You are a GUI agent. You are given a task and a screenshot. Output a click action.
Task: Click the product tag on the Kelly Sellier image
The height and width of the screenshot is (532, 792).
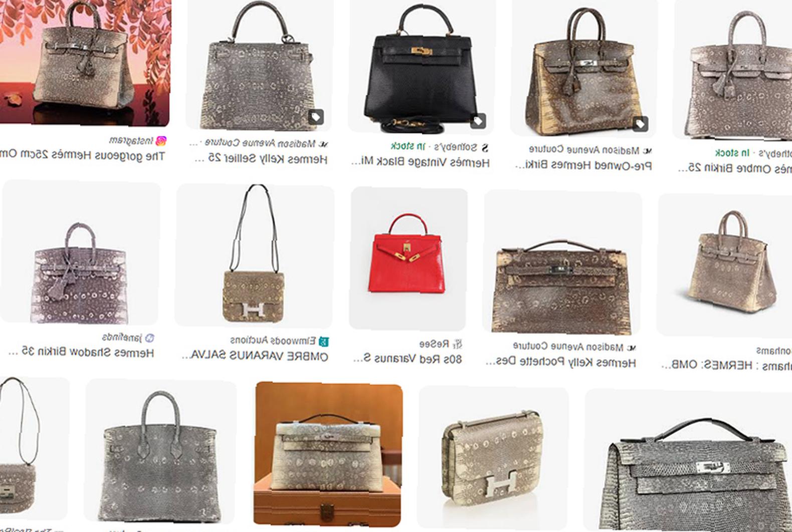[315, 117]
